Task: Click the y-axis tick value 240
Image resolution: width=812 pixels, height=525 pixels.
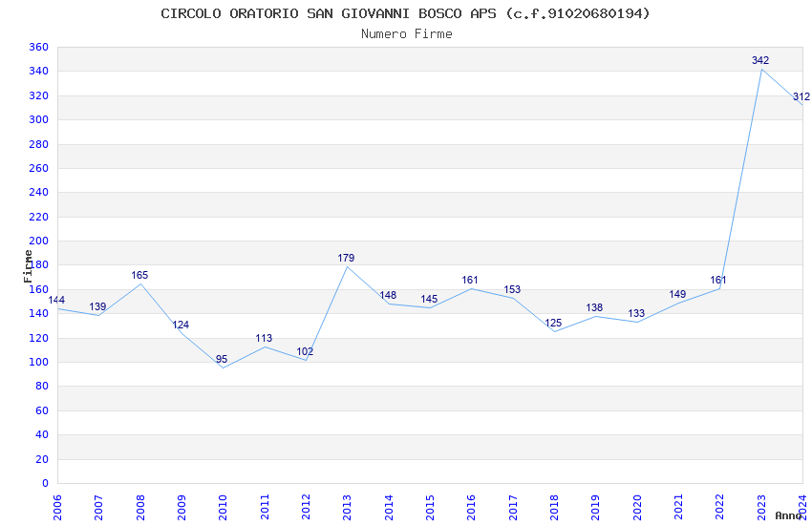Action: 39,193
